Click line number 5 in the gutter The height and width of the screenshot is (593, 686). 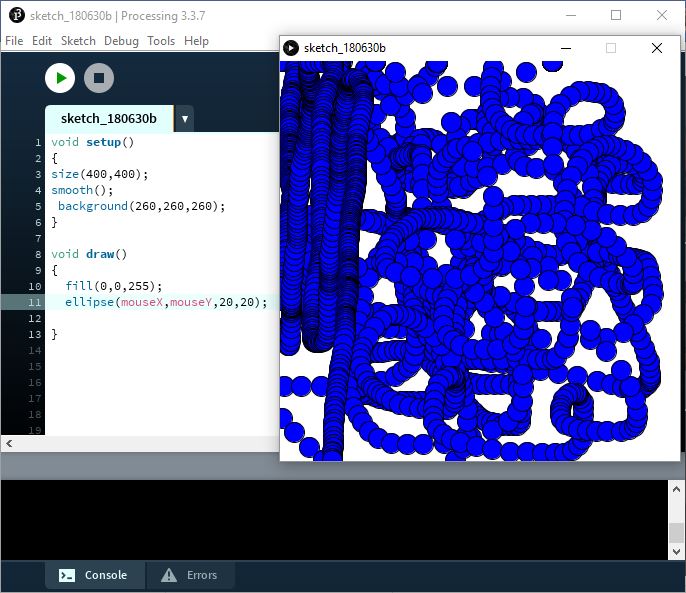tap(38, 207)
